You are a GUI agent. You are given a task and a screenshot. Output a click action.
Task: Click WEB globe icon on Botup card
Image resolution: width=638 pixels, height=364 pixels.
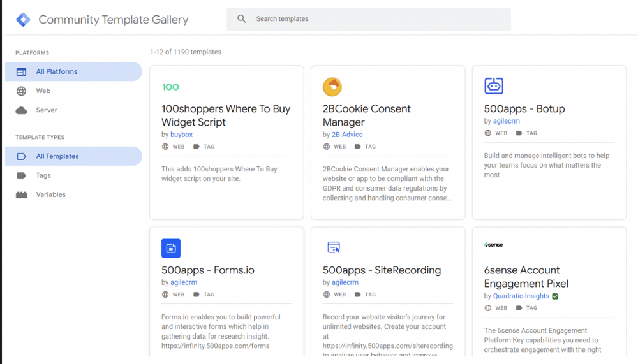pos(488,133)
